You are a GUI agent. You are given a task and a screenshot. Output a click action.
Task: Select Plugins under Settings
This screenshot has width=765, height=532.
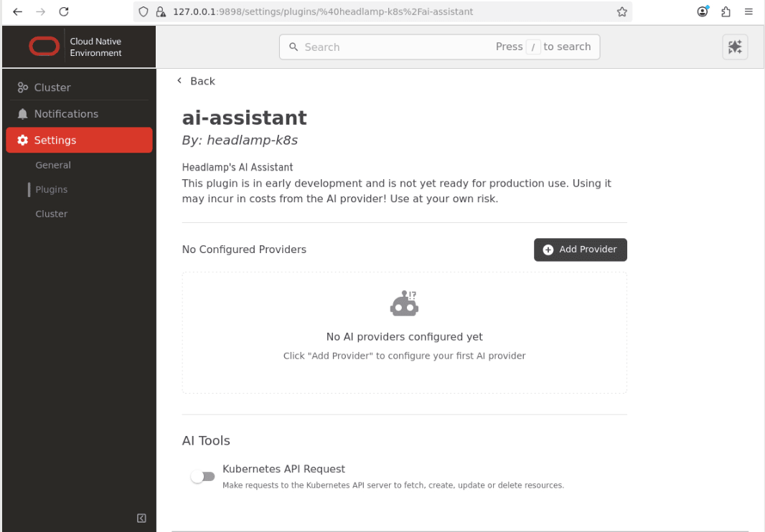(51, 189)
